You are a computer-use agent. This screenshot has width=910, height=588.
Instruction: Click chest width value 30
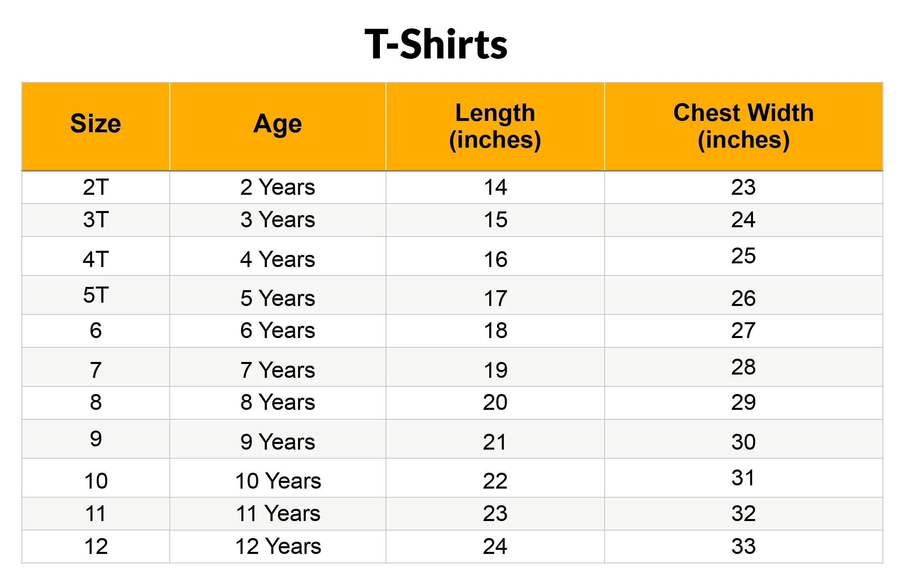tap(744, 439)
